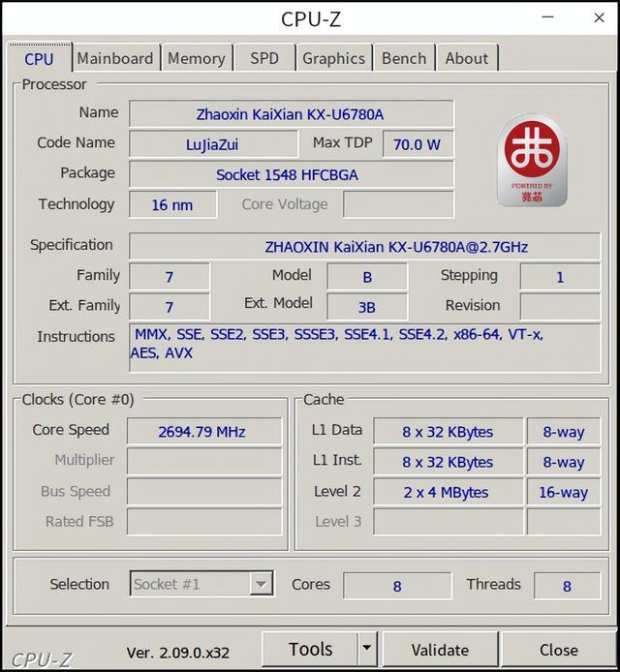620x672 pixels.
Task: Click the Level 2 2 x 4 MBytes value
Action: click(x=449, y=492)
